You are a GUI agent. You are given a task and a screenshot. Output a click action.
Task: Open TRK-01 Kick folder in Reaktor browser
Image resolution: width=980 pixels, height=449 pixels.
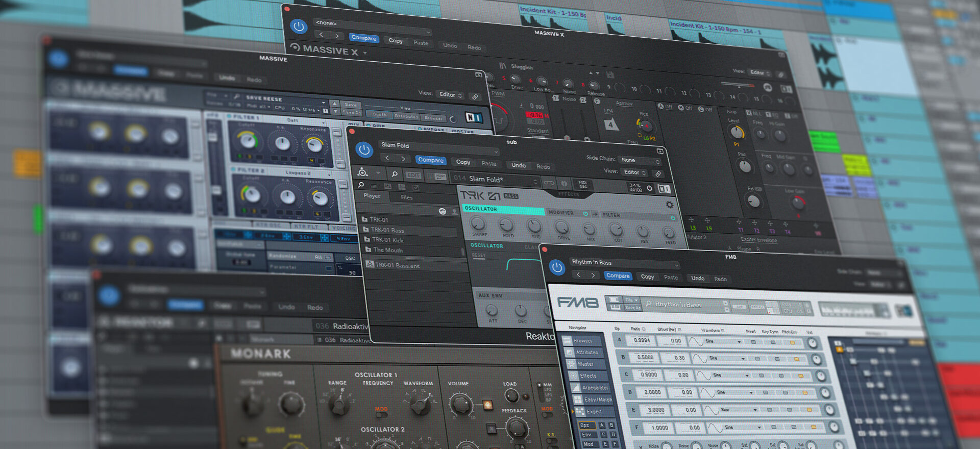(410, 240)
